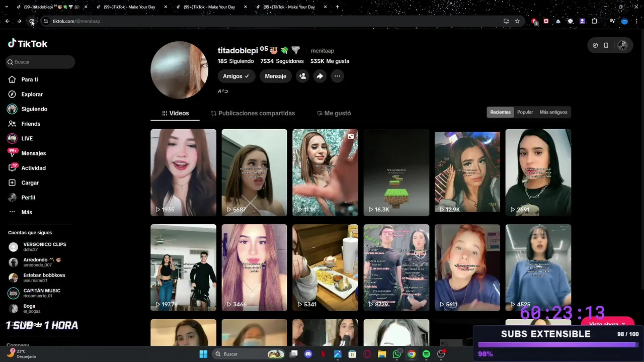Click the TikTok search field
Image resolution: width=644 pixels, height=362 pixels.
coord(40,62)
